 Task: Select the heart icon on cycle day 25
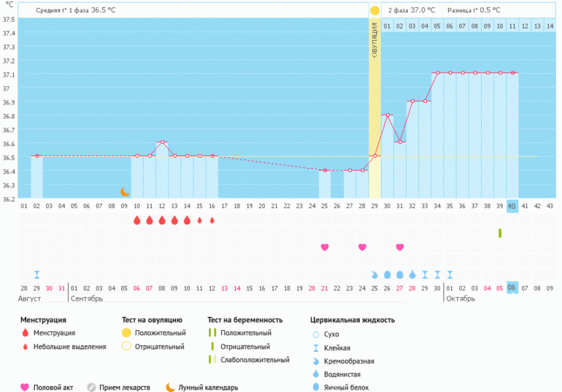(x=325, y=247)
